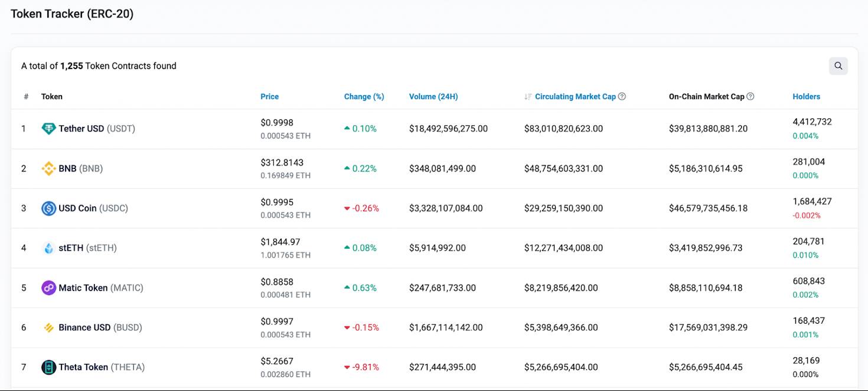Click BNB volume $348,081,499.00
This screenshot has width=868, height=391.
coord(443,168)
